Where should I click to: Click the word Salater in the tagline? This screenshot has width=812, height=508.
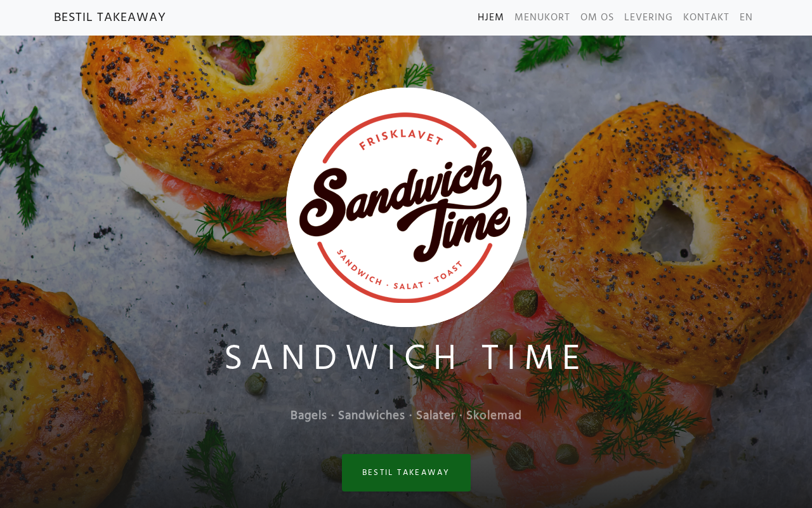click(x=436, y=415)
